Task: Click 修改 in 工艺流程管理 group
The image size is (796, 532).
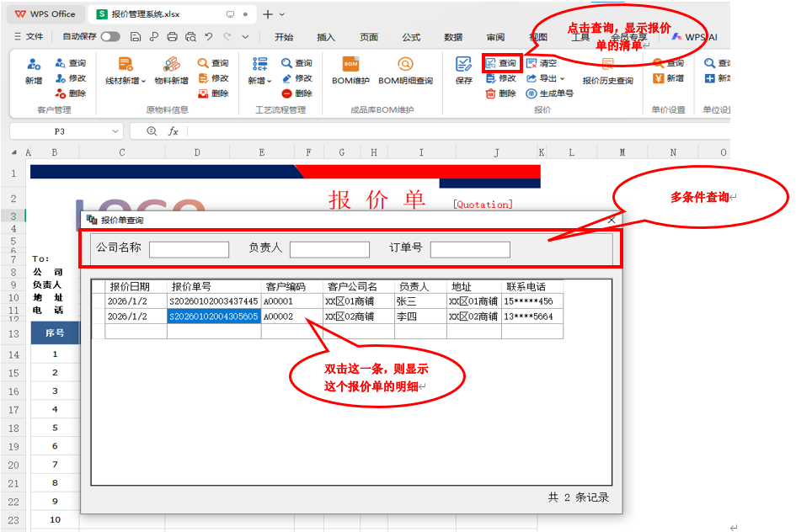Action: pyautogui.click(x=297, y=78)
